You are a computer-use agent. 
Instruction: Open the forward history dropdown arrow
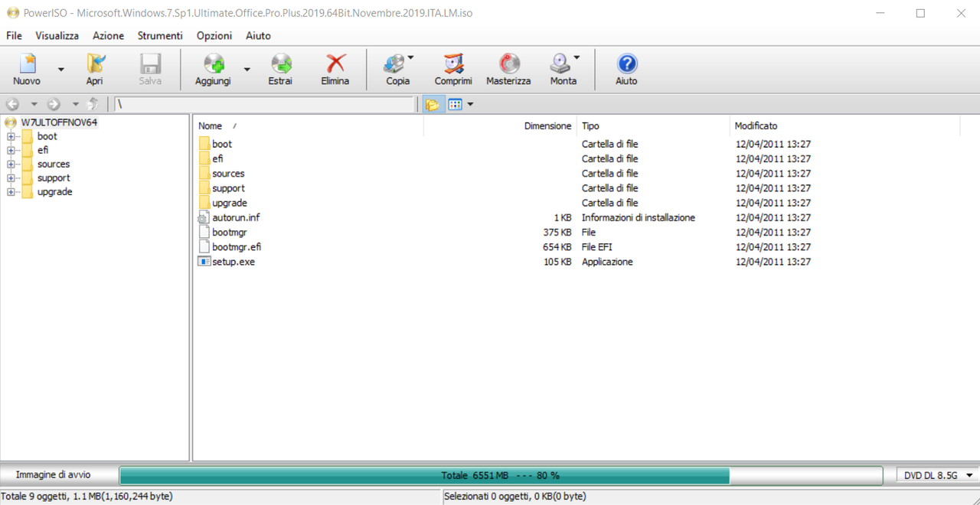click(75, 104)
